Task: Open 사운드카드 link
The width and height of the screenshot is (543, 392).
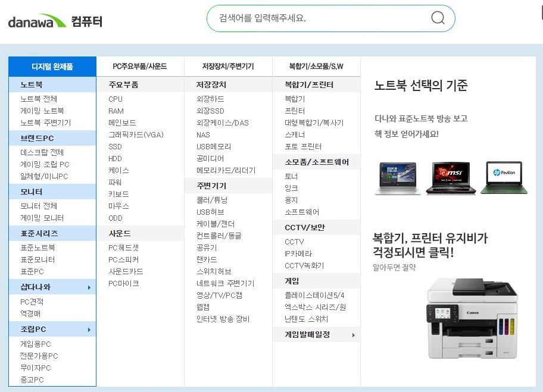Action: pos(126,272)
